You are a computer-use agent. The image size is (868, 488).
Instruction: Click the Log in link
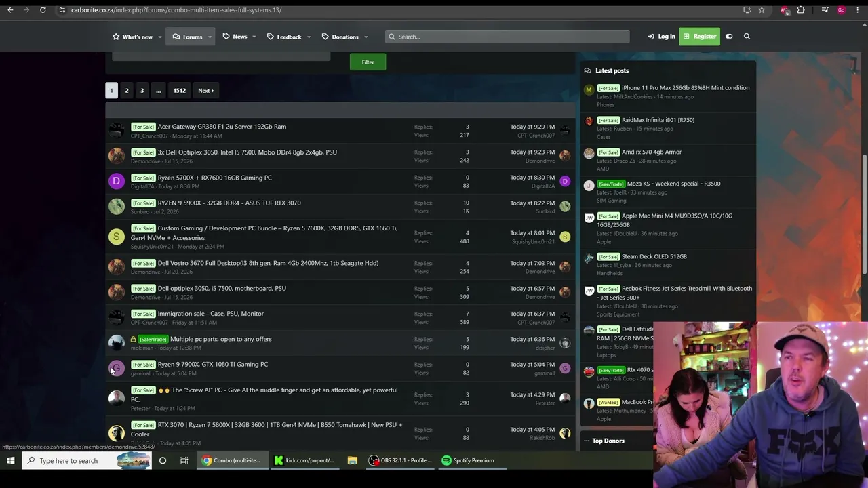661,37
